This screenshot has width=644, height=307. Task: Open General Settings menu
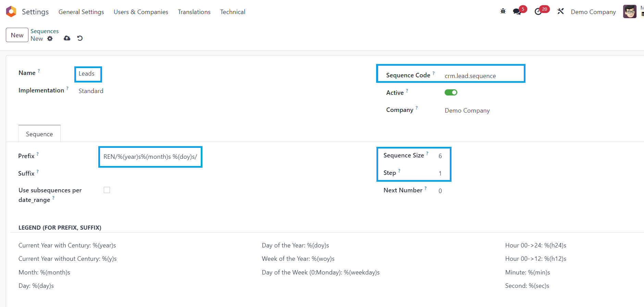tap(81, 12)
